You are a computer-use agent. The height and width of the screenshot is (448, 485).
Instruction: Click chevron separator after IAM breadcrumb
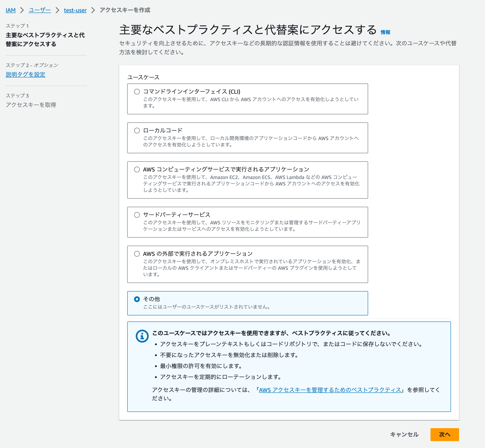pyautogui.click(x=22, y=10)
